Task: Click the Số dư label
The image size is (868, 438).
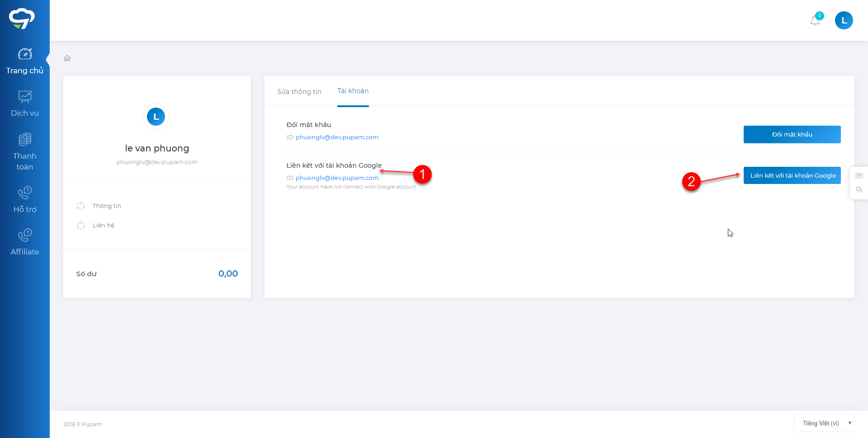Action: pyautogui.click(x=86, y=274)
